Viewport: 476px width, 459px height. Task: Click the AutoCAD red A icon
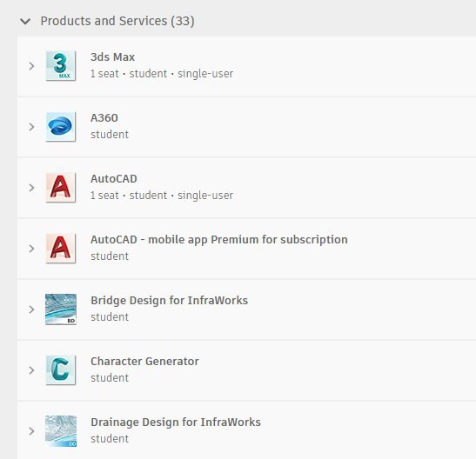point(60,188)
